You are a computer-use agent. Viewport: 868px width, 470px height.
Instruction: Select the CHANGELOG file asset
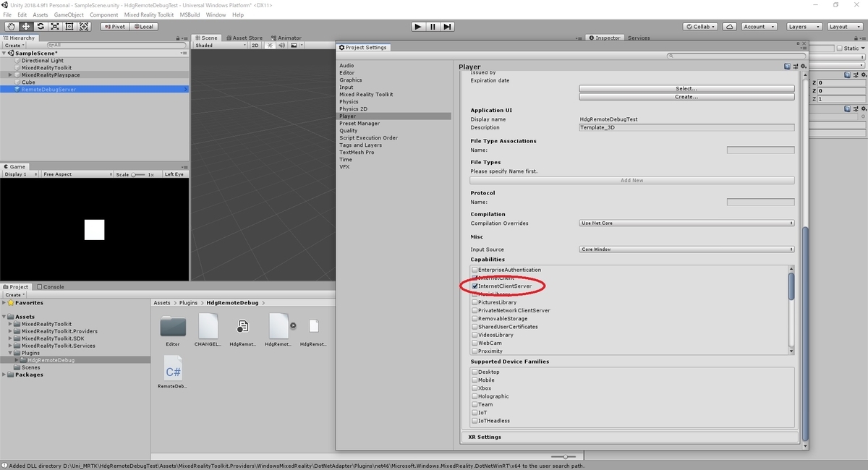[208, 327]
